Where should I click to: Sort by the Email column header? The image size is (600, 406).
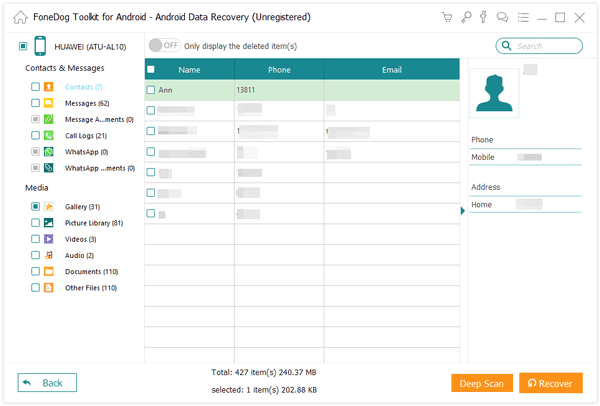391,70
